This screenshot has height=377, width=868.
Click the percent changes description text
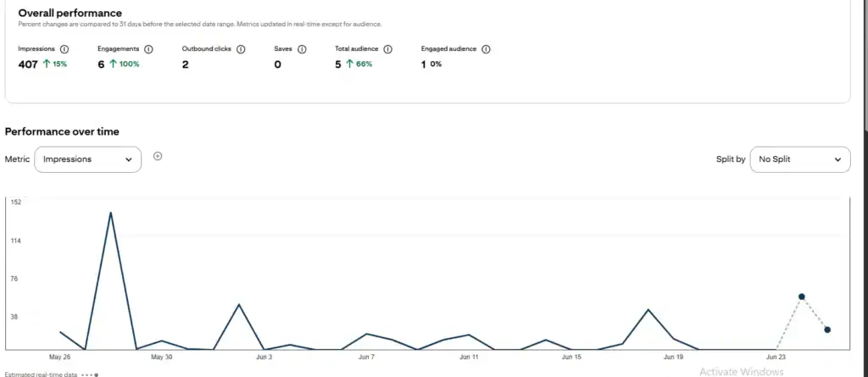(x=200, y=25)
